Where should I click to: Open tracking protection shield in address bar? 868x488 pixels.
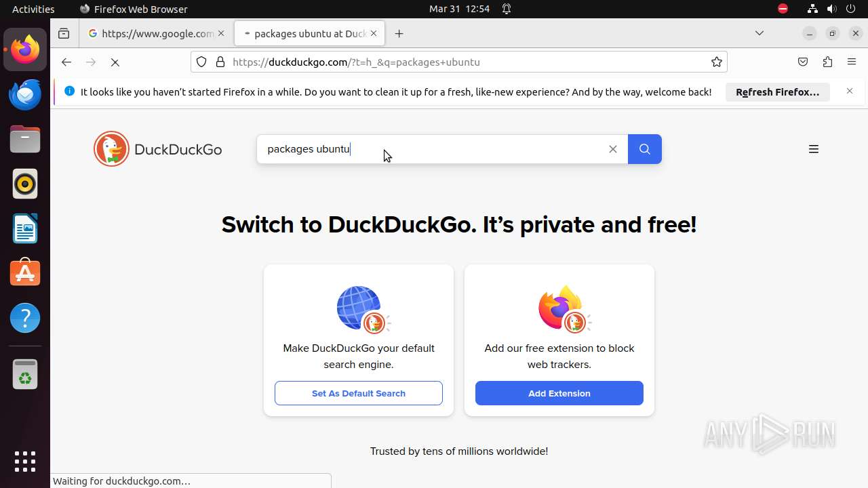(201, 62)
